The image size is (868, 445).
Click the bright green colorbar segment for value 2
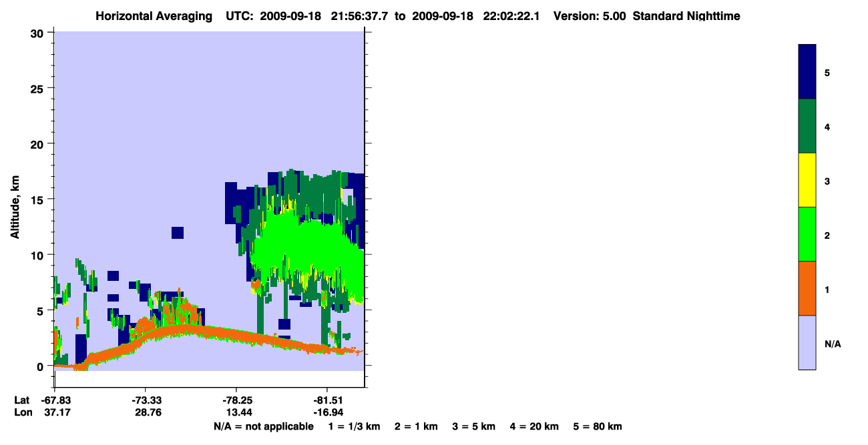807,234
